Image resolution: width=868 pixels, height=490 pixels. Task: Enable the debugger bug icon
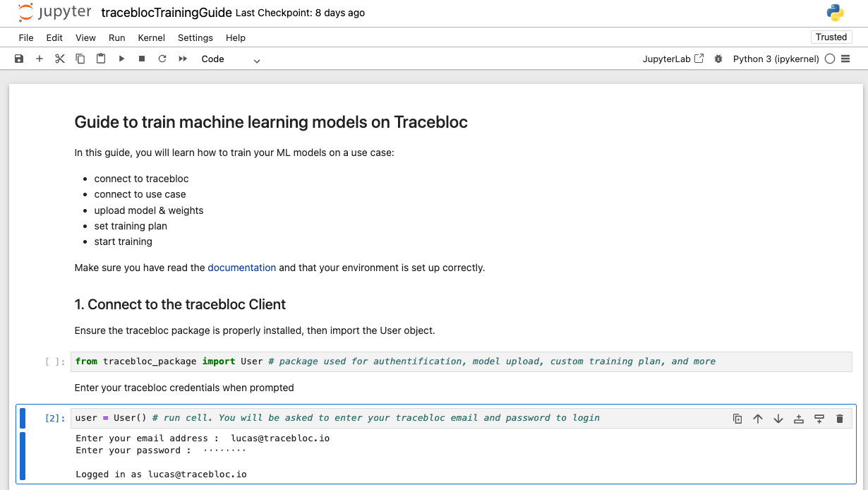click(718, 59)
